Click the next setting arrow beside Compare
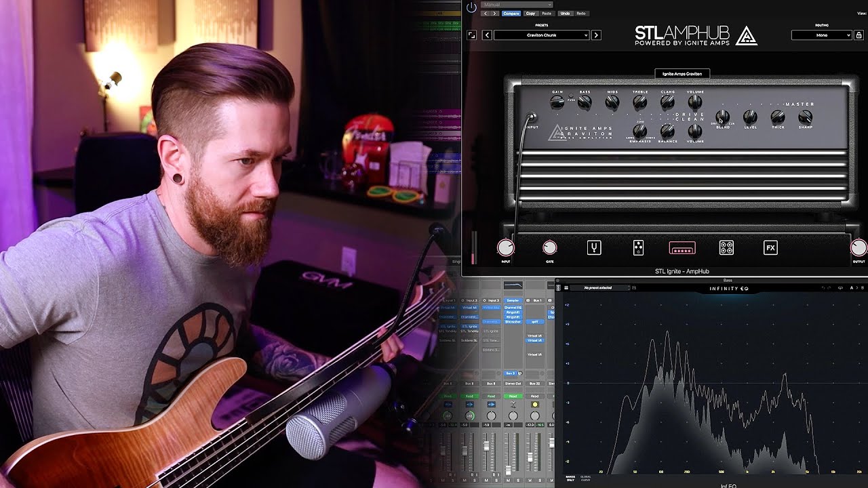 (x=494, y=14)
